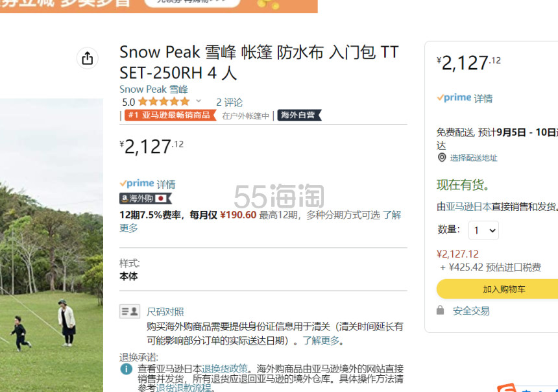Screen dimensions: 558x392
Task: Visit the Snow Peak 雪峰 brand link
Action: pos(154,89)
